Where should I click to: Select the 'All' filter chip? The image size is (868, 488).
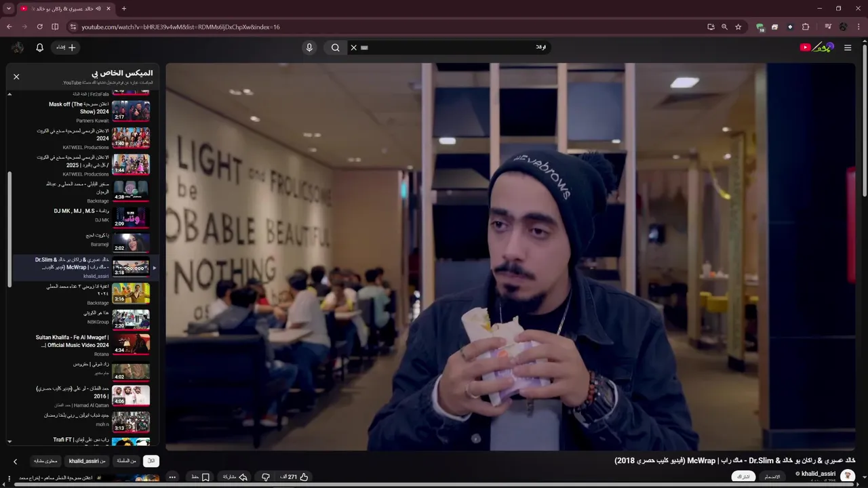[x=151, y=461]
